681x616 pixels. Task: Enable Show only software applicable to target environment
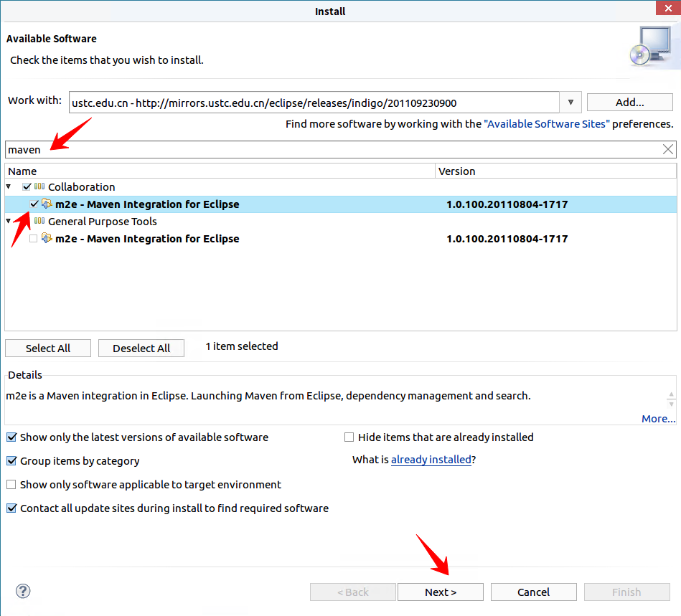[x=11, y=485]
